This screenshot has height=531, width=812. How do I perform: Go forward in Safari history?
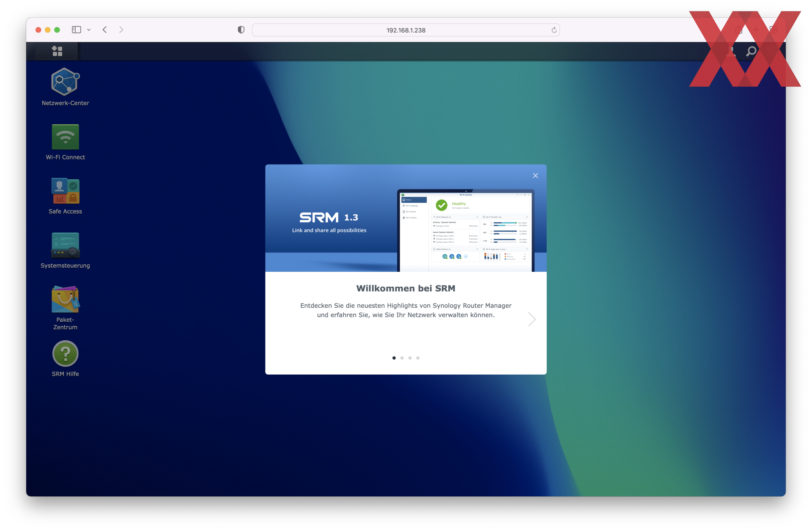pos(121,30)
